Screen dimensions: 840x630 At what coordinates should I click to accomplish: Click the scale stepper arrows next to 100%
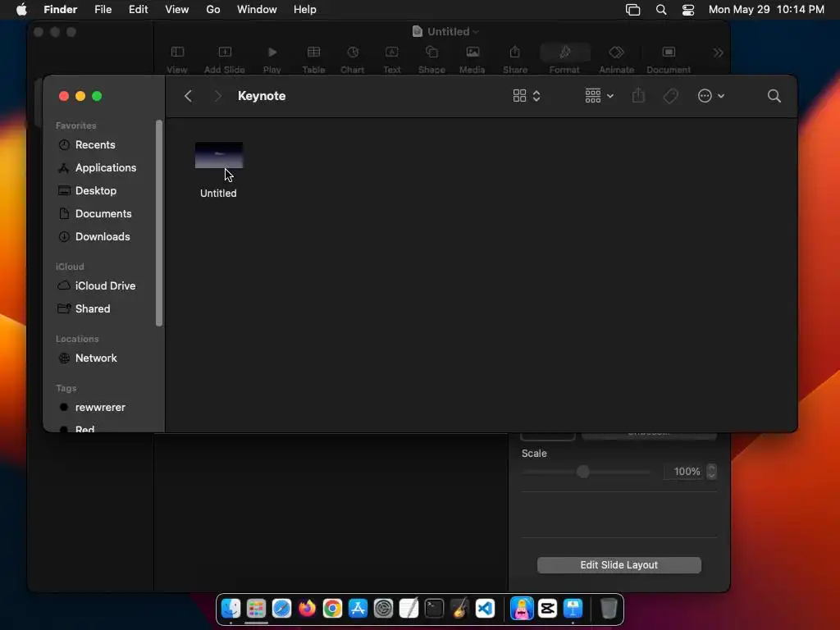711,472
